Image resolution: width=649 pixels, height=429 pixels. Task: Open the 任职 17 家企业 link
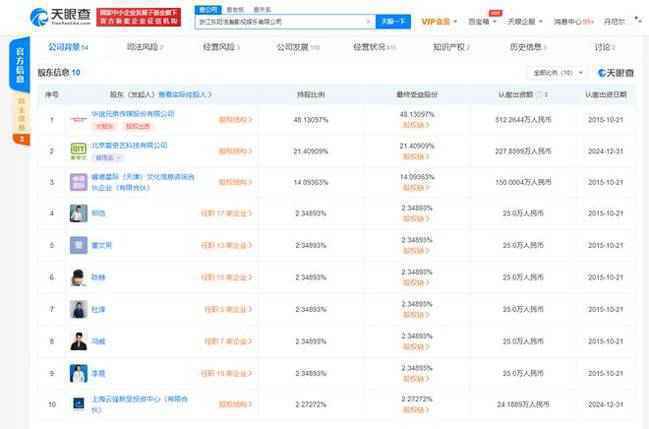pyautogui.click(x=226, y=213)
